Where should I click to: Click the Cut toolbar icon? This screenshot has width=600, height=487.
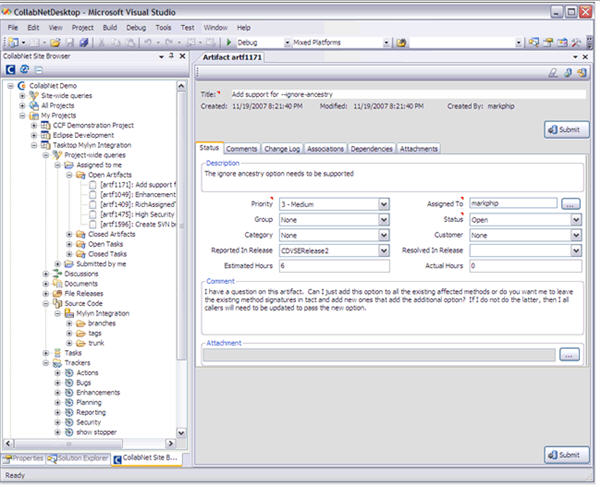point(101,42)
